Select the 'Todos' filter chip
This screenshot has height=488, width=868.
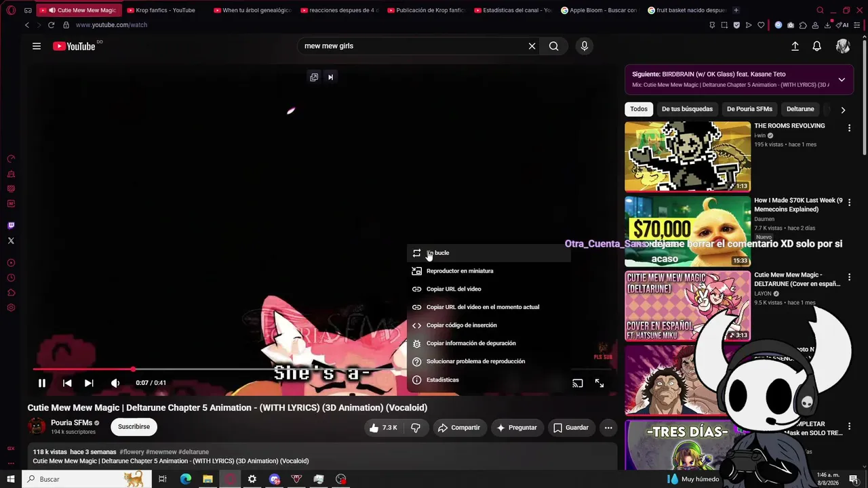pos(639,109)
